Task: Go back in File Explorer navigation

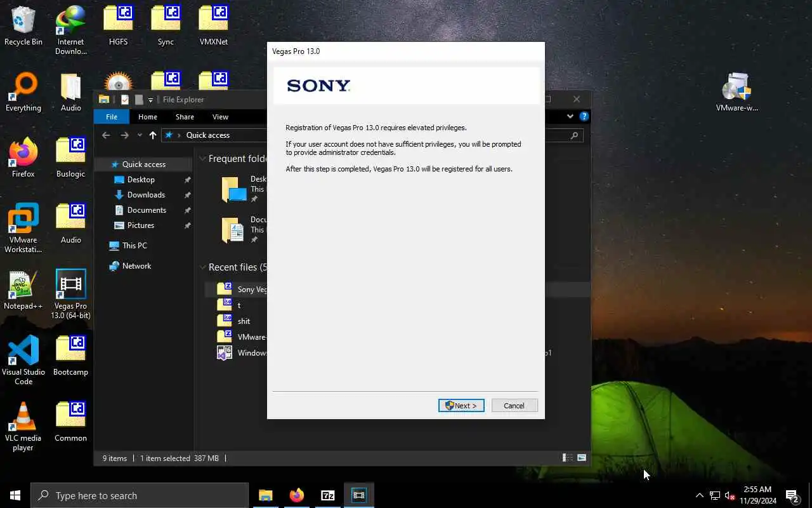Action: [x=106, y=135]
